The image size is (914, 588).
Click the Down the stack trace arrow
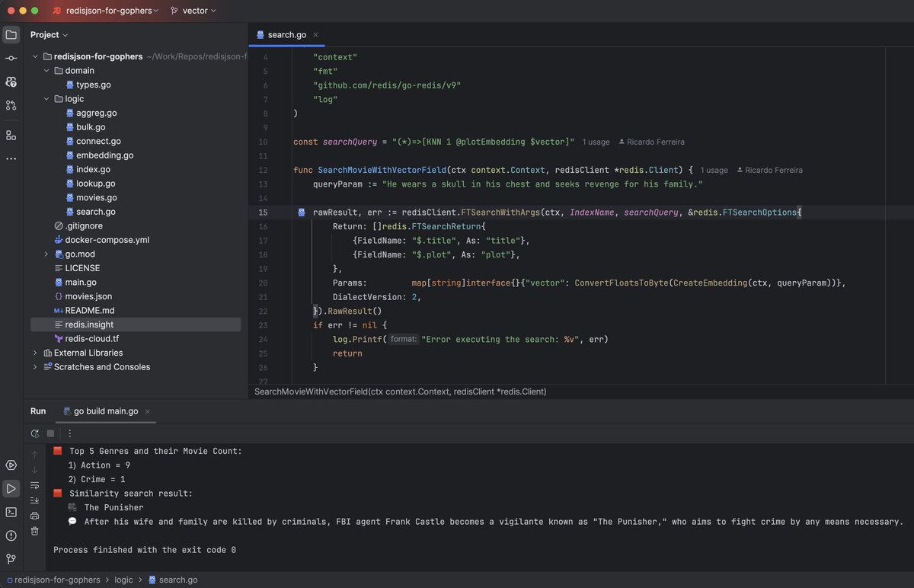coord(35,470)
